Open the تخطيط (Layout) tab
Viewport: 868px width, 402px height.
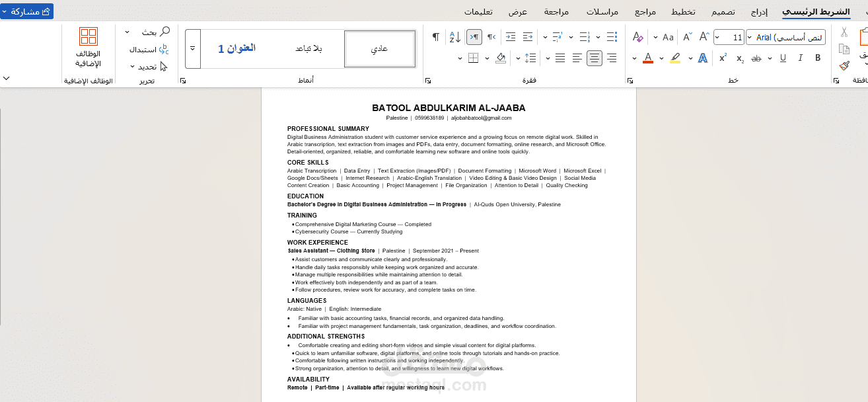[683, 12]
